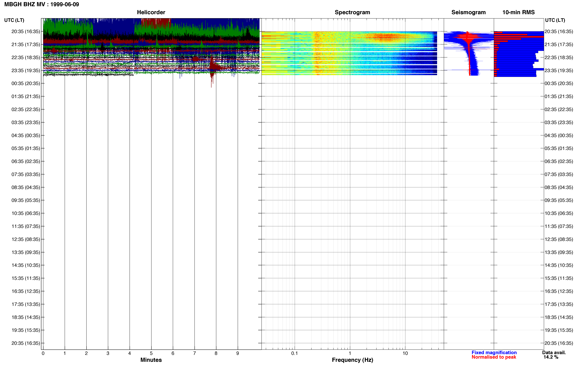588x368 pixels.
Task: Click the left '09:35 (05:35)' time label
Action: click(26, 200)
